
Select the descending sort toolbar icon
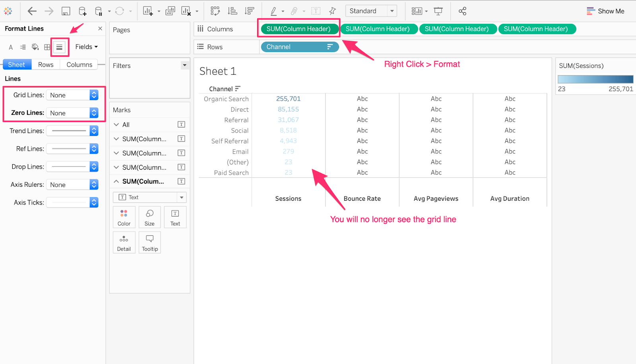(x=249, y=11)
